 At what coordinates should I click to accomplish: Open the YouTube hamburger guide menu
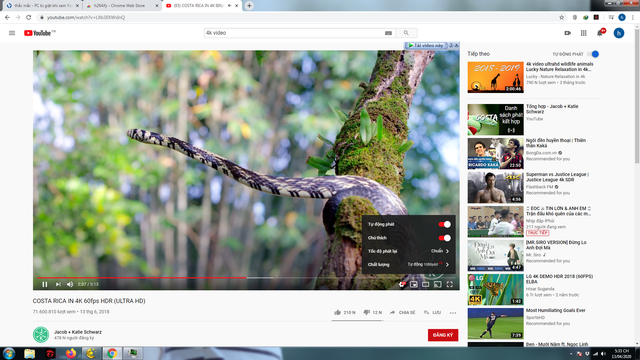point(12,33)
